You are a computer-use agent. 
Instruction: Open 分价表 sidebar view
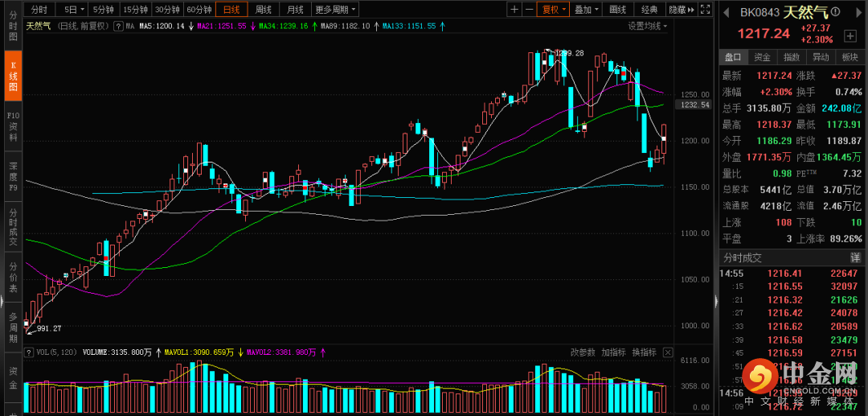click(x=13, y=278)
